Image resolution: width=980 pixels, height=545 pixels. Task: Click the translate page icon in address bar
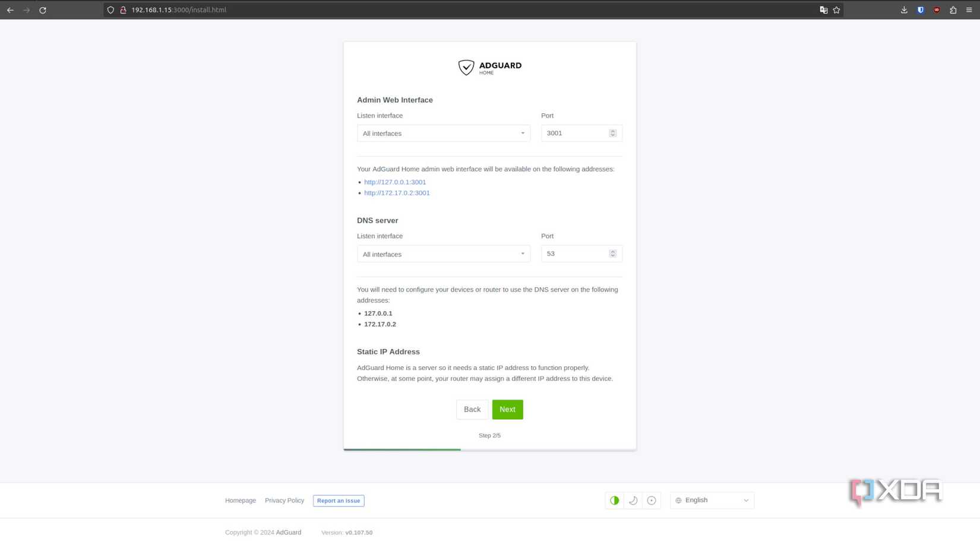823,10
